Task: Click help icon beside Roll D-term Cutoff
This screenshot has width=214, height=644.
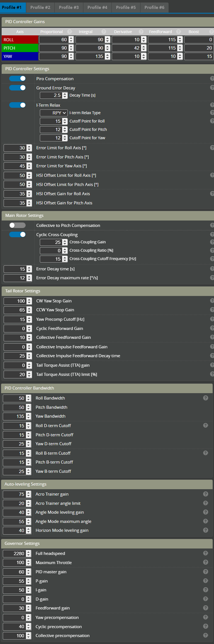Action: coord(206,425)
